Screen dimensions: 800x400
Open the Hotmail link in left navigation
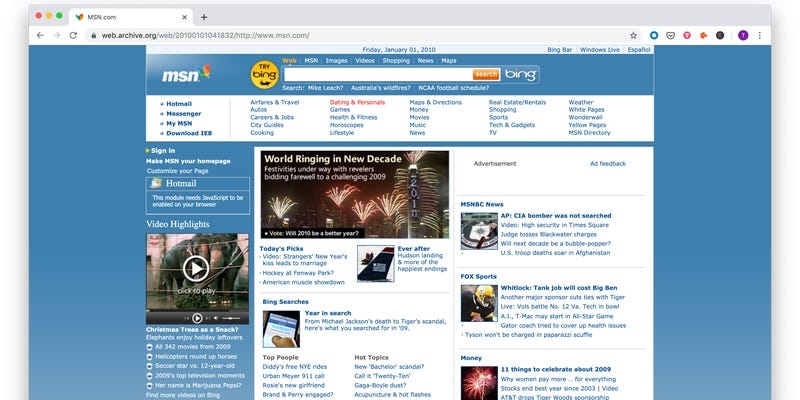[179, 104]
